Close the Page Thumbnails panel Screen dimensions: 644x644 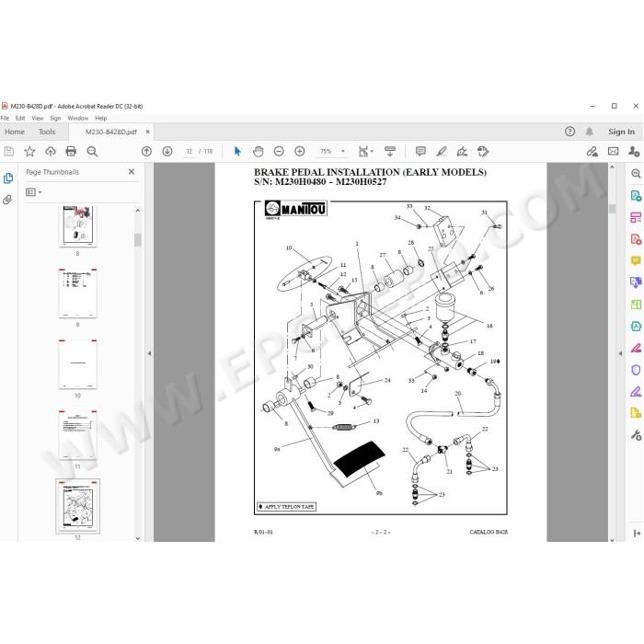tap(132, 172)
